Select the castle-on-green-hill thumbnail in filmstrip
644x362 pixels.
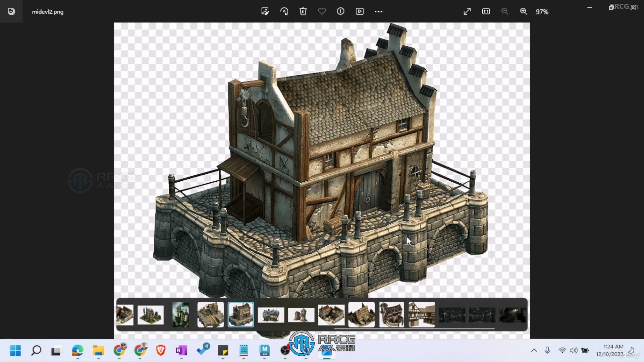point(151,315)
